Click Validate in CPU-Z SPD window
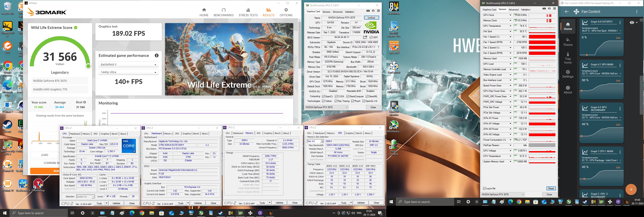 361,203
